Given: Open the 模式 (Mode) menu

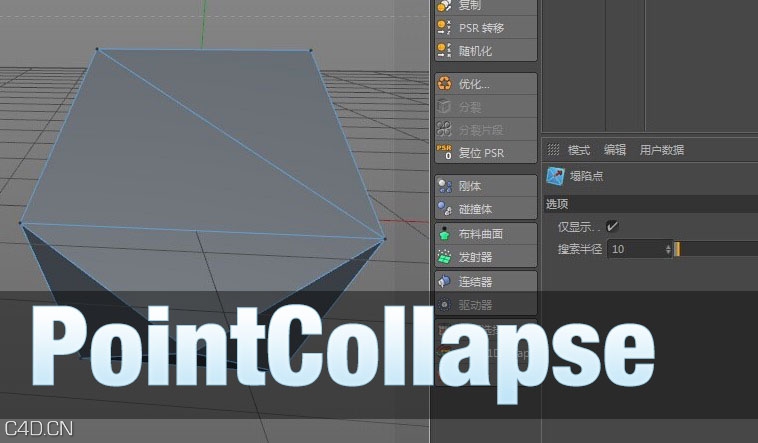Looking at the screenshot, I should (x=579, y=150).
